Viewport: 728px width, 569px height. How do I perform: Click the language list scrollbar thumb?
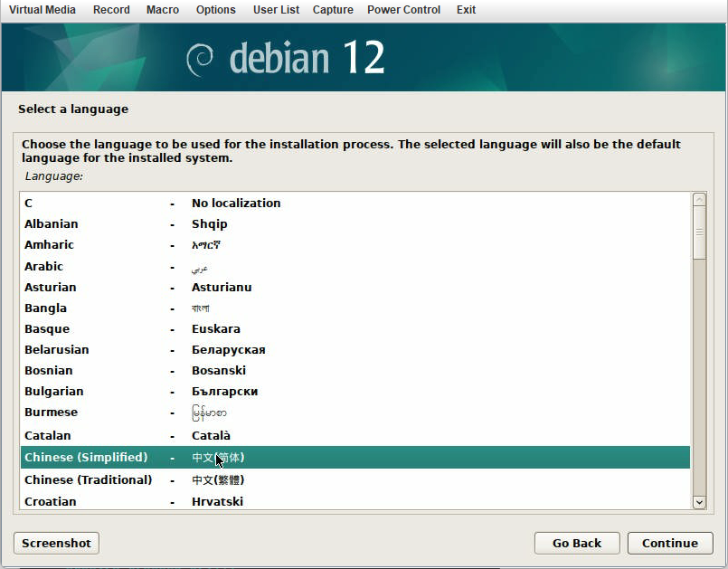click(699, 232)
